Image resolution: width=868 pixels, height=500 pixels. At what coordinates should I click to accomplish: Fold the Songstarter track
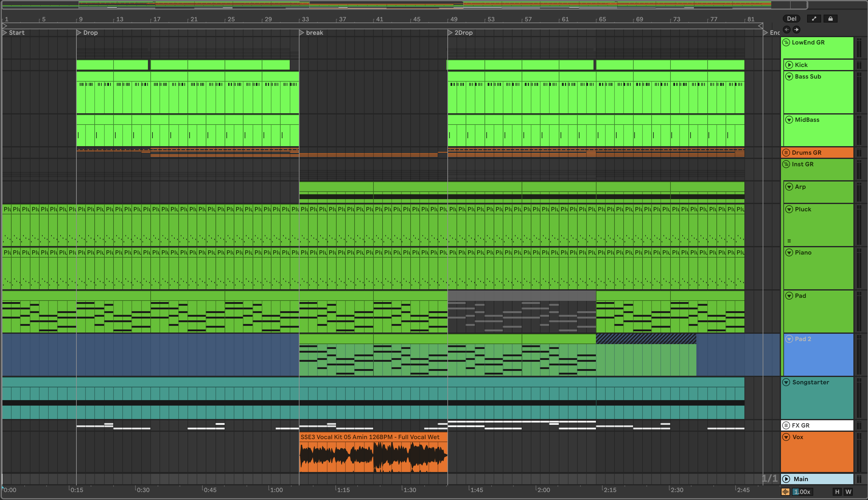(x=786, y=382)
